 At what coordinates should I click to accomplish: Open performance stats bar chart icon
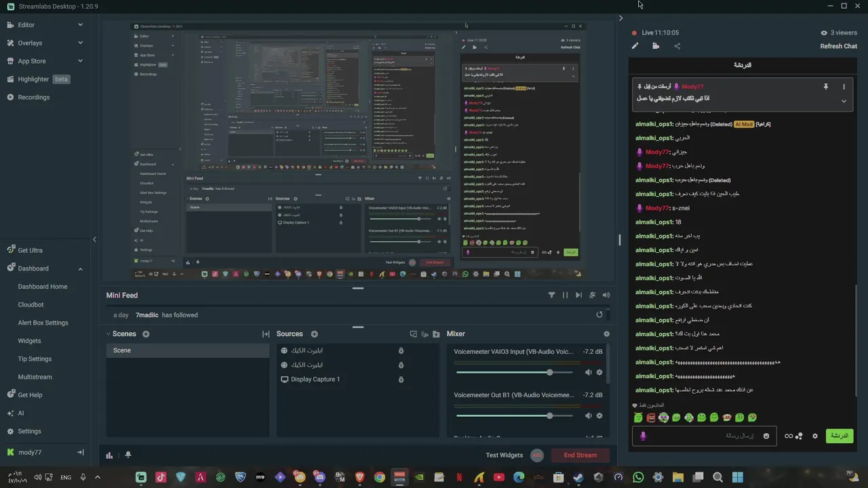coord(109,455)
